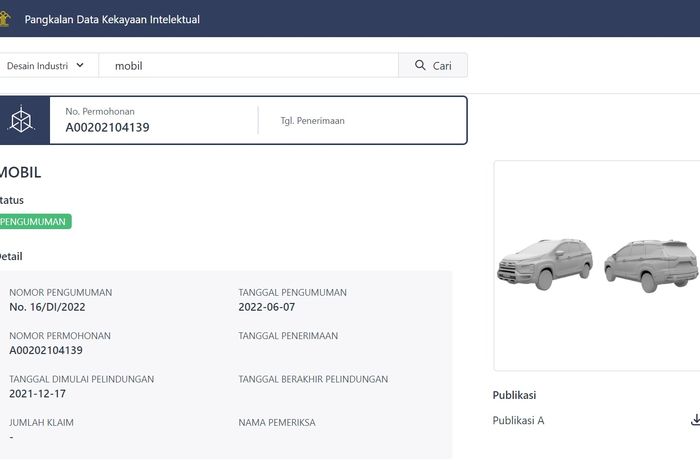Open the front-view car design thumbnail

click(x=545, y=264)
